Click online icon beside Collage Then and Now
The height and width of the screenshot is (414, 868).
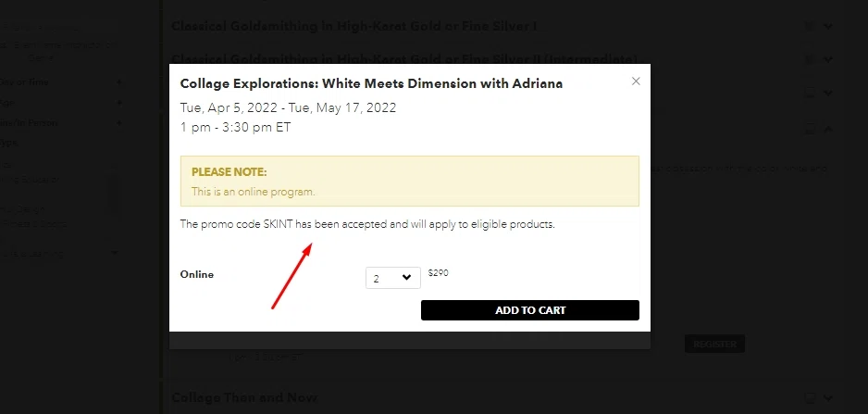pos(810,398)
